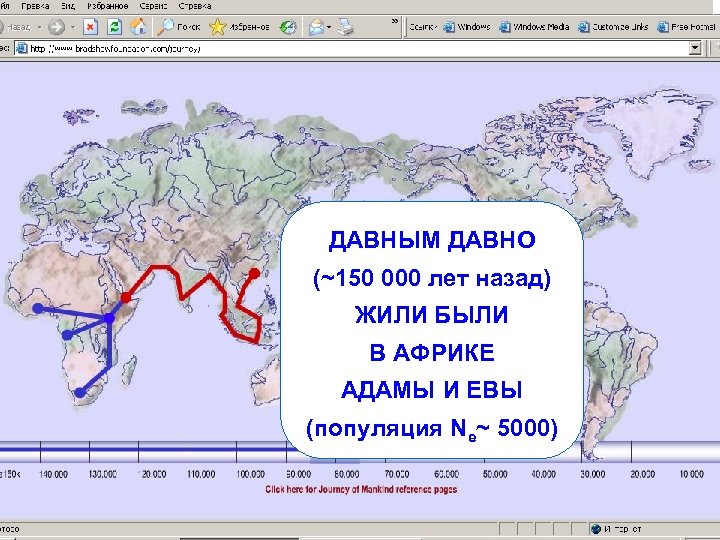Screen dimensions: 720x540
Task: Click the 'ЖИЛИ БЫЛИ' text line
Action: click(x=432, y=315)
